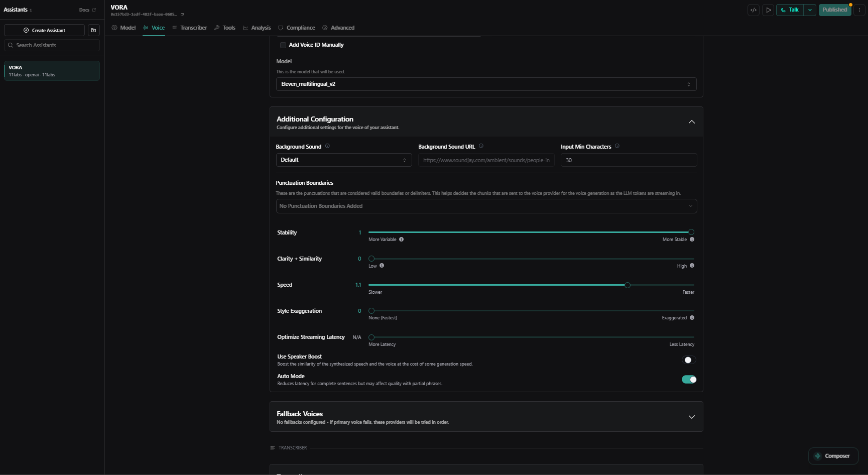Click the search magnifier icon in sidebar

[x=11, y=45]
